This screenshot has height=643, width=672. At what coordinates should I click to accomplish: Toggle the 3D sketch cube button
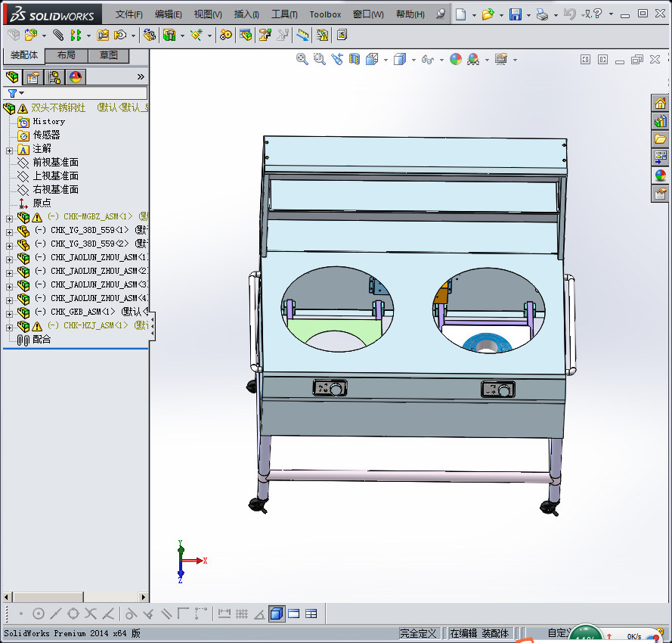pos(277,613)
